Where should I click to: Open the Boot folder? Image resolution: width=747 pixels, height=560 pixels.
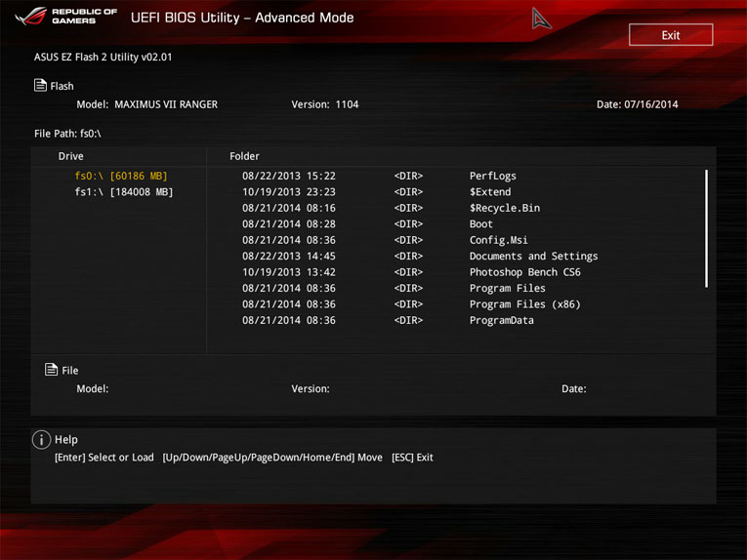tap(480, 224)
